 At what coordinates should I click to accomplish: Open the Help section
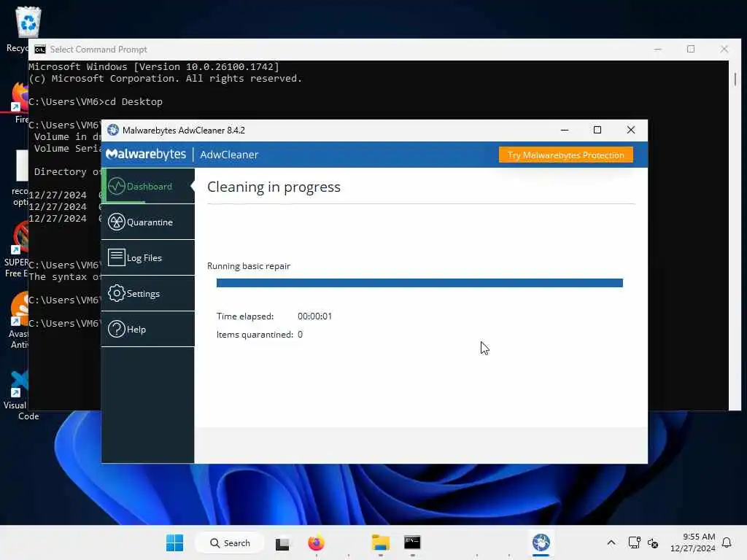[148, 329]
